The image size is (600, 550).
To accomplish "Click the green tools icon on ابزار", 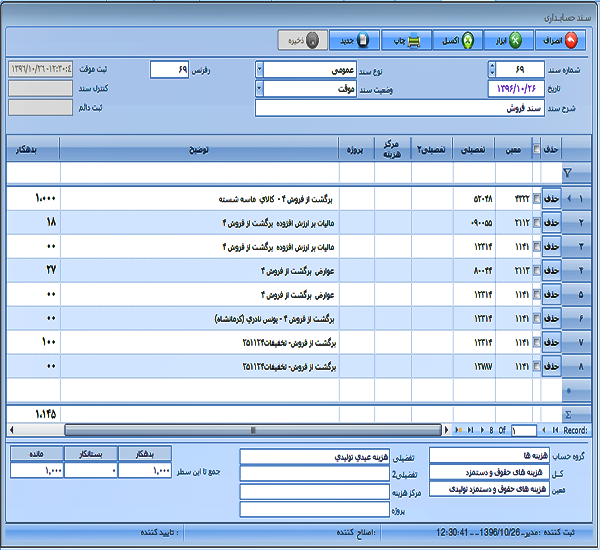I will [x=515, y=40].
